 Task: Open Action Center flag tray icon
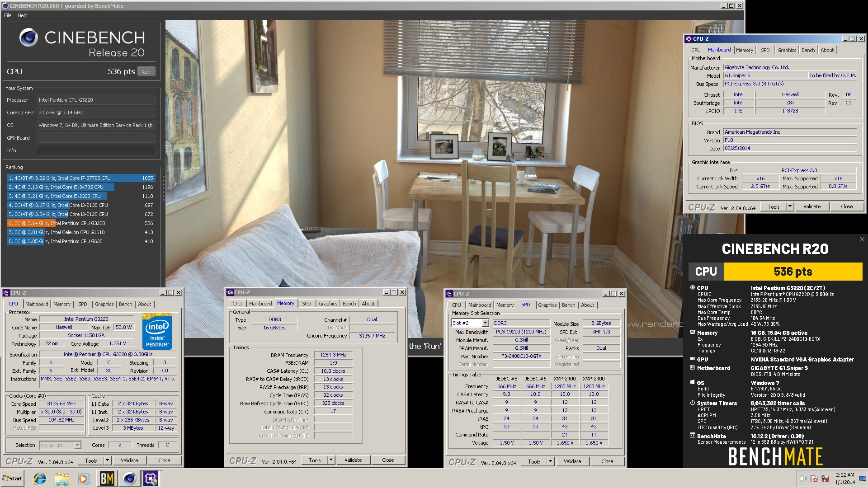coord(814,479)
